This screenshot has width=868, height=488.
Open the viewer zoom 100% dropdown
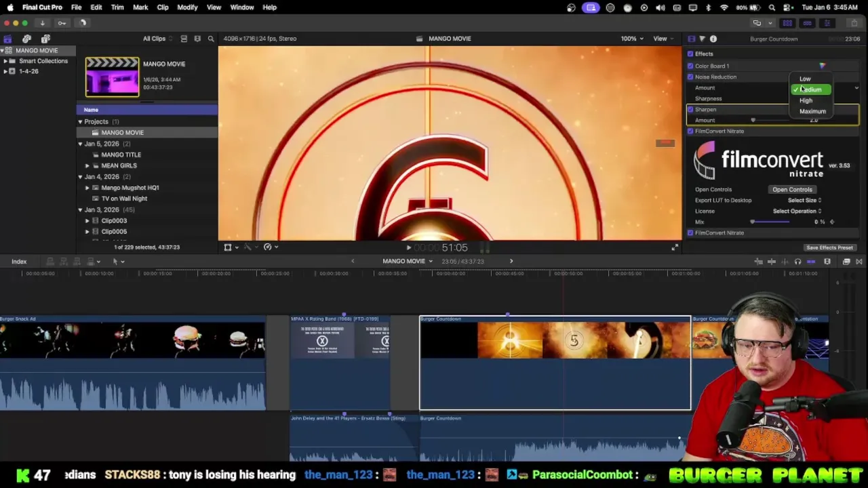tap(632, 39)
